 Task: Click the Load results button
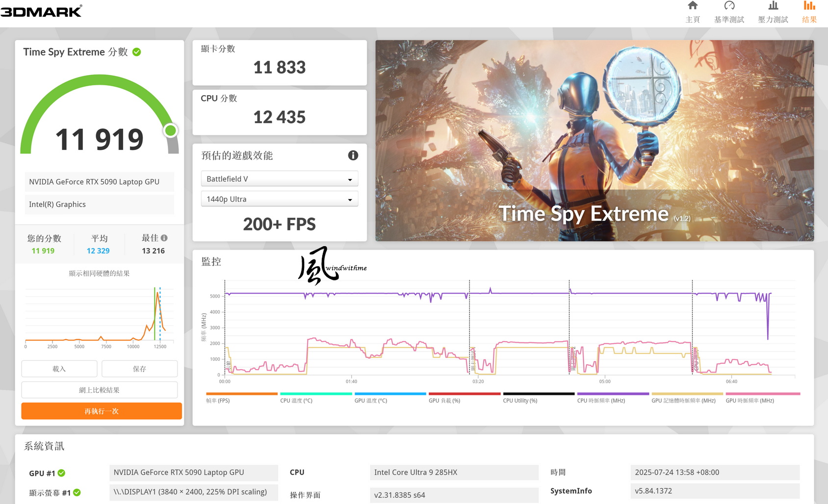click(x=59, y=369)
